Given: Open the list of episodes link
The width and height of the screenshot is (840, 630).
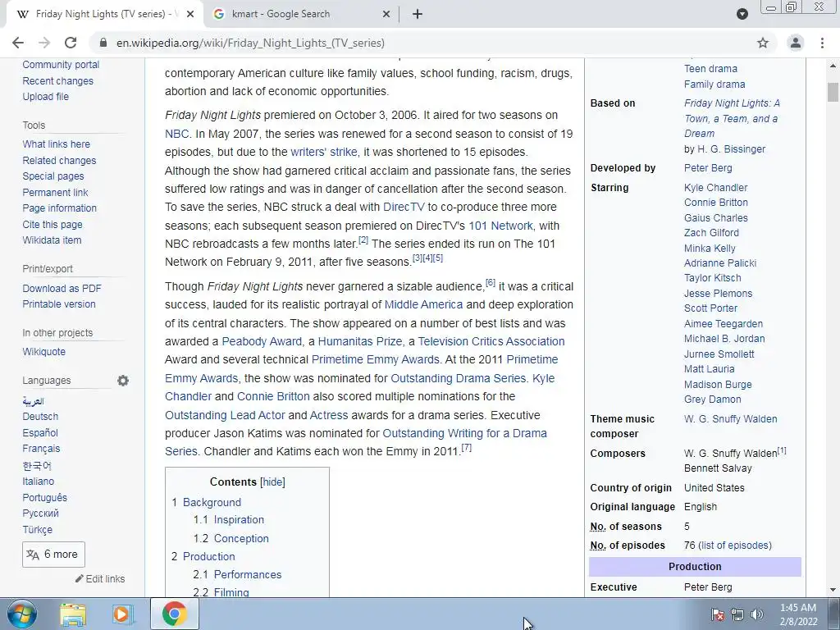Looking at the screenshot, I should click(735, 546).
